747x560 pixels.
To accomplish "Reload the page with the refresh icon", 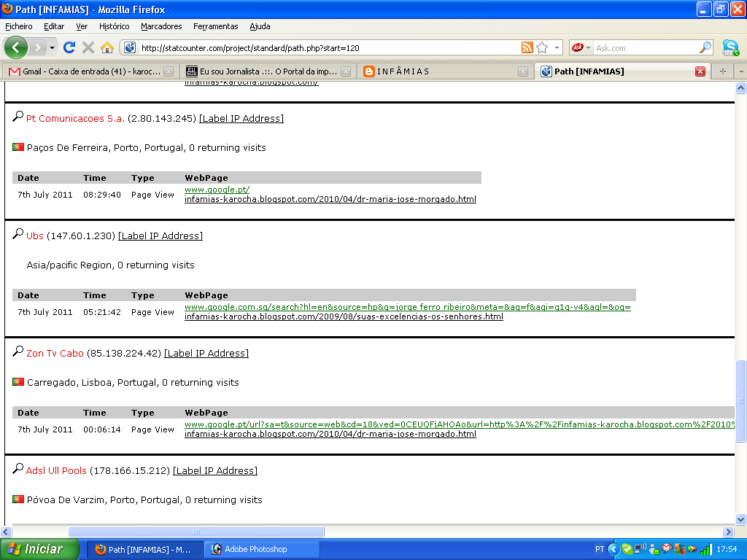I will point(69,47).
